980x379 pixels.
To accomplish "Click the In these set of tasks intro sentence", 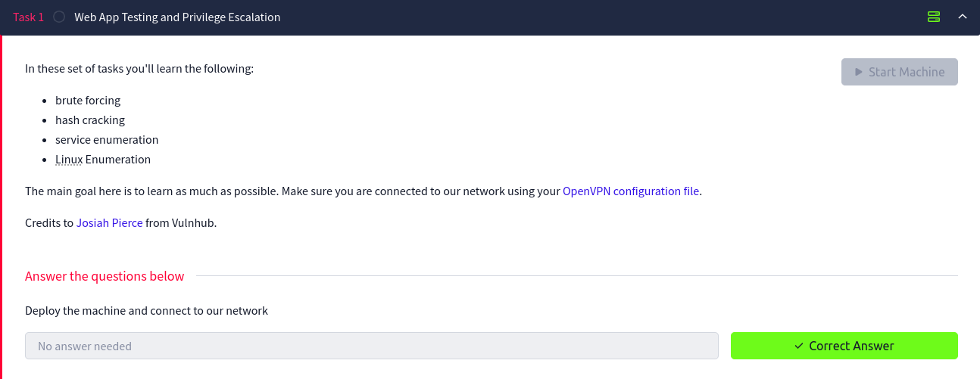I will coord(139,69).
